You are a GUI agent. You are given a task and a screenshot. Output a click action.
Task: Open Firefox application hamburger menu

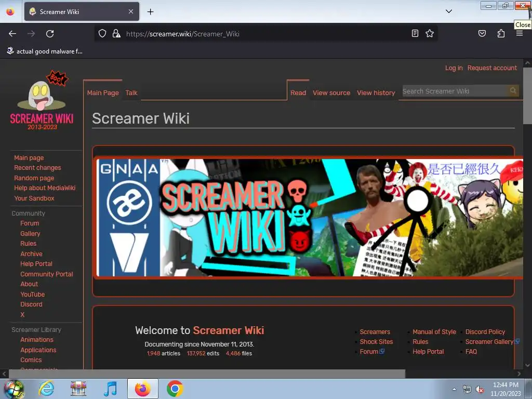tap(519, 33)
